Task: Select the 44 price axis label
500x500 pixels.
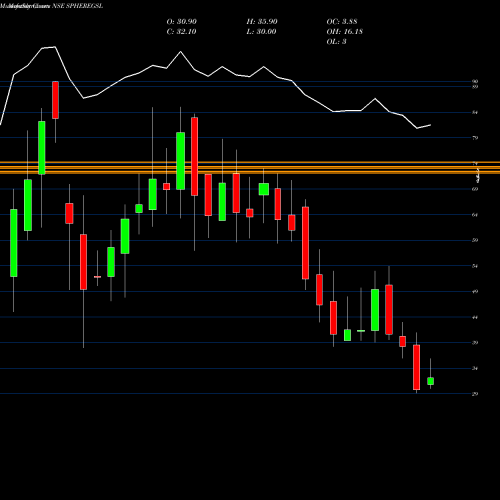Action: tap(475, 317)
